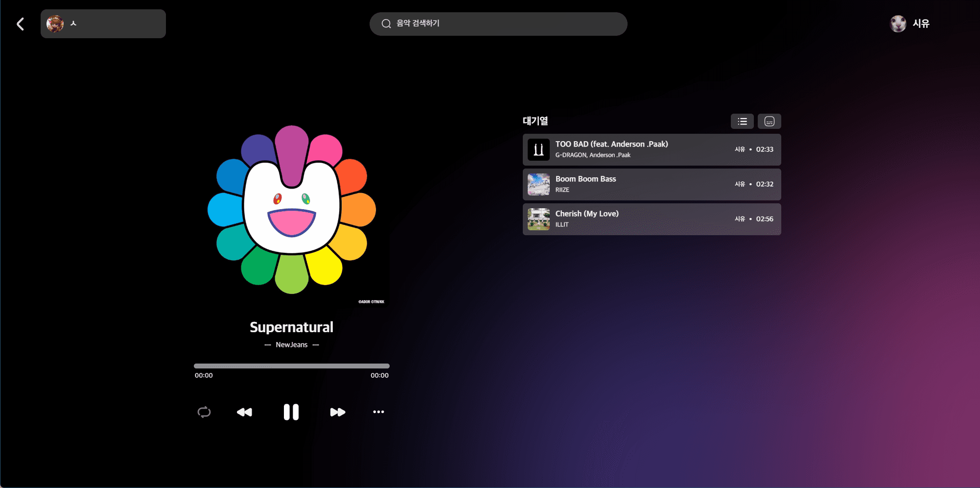980x488 pixels.
Task: Seek on the playback progress bar
Action: (x=292, y=366)
